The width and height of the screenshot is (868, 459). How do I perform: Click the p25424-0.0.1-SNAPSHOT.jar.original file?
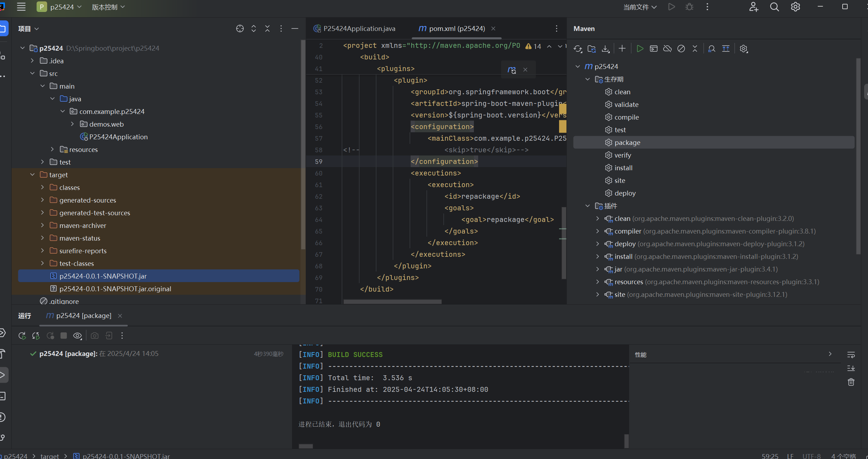[115, 289]
